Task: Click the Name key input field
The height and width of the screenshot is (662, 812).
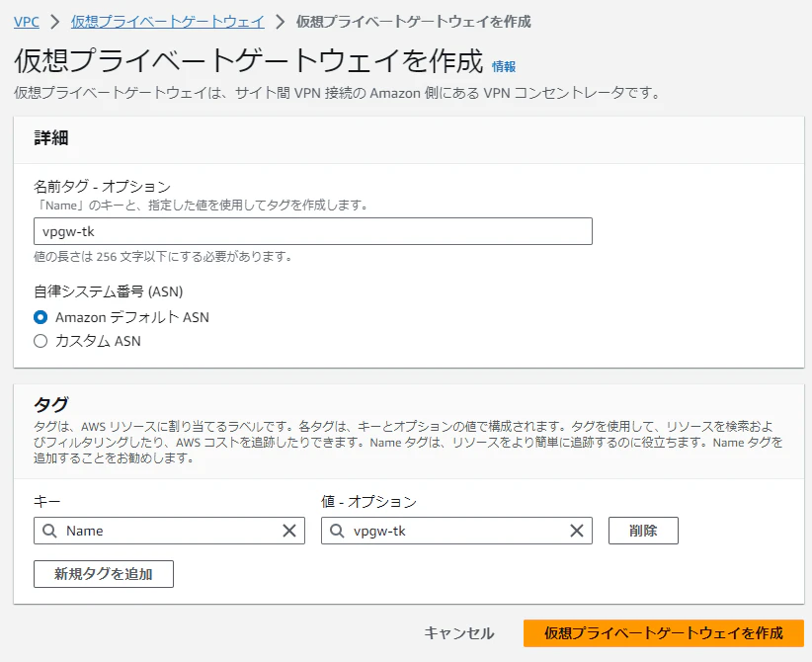Action: tap(169, 531)
